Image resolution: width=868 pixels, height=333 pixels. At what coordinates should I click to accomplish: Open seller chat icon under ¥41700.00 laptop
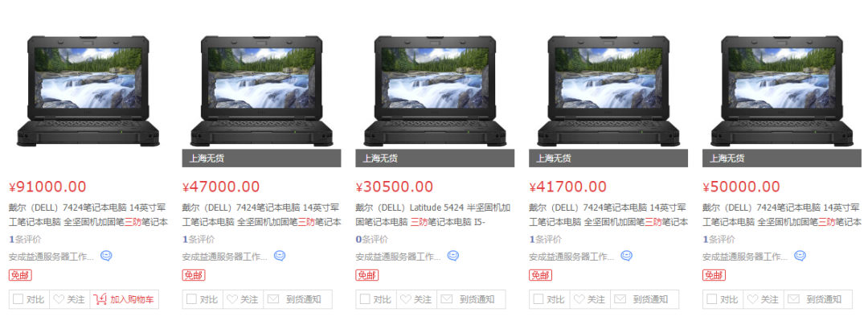coord(627,256)
